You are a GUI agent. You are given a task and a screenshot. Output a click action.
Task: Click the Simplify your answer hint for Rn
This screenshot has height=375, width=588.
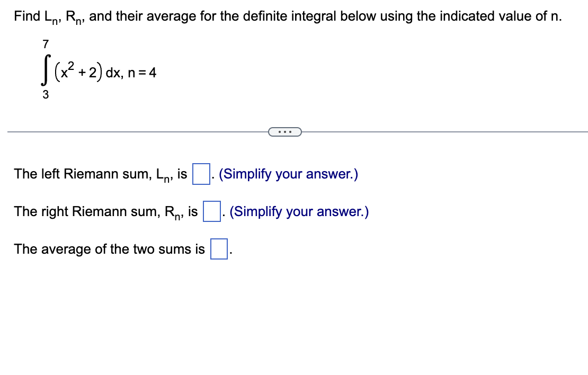pos(299,211)
